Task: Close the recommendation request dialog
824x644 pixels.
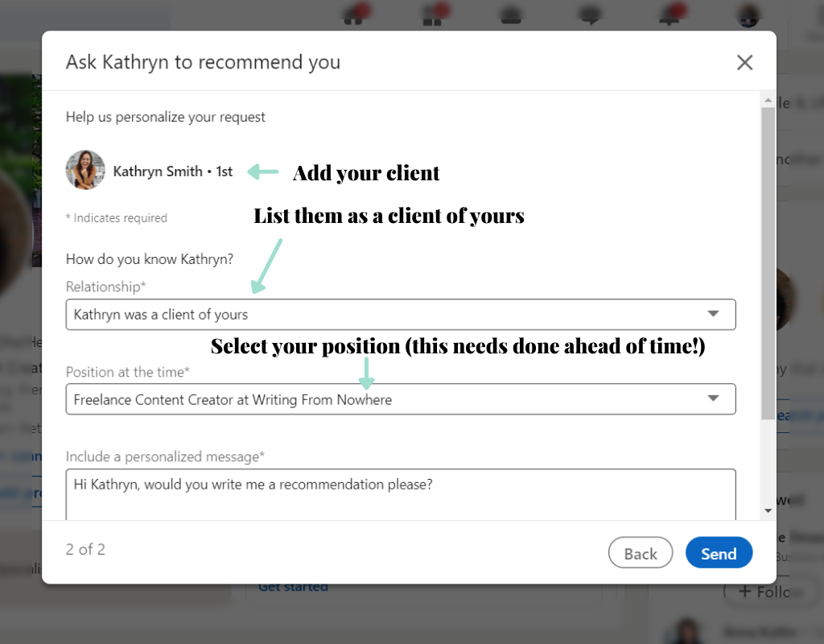Action: [x=744, y=63]
